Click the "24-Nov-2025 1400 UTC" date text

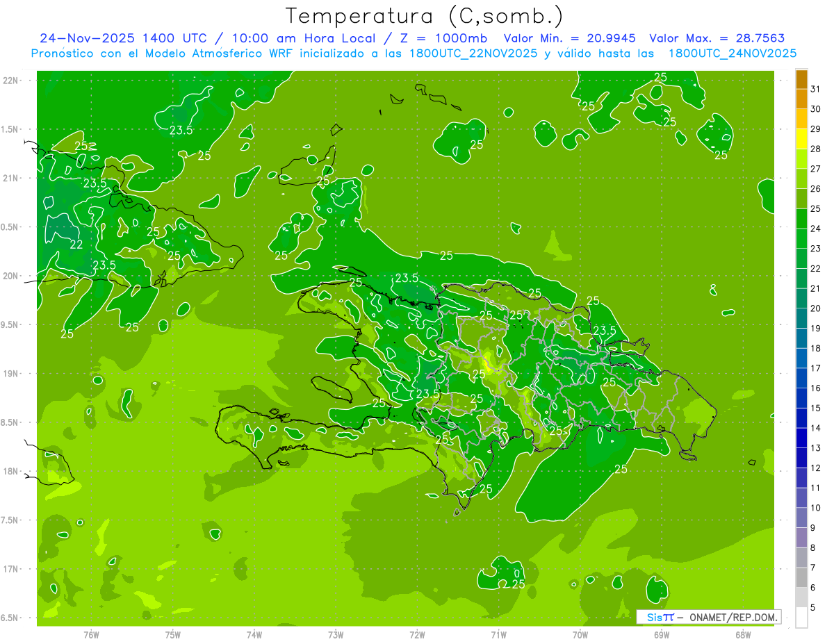coord(123,38)
